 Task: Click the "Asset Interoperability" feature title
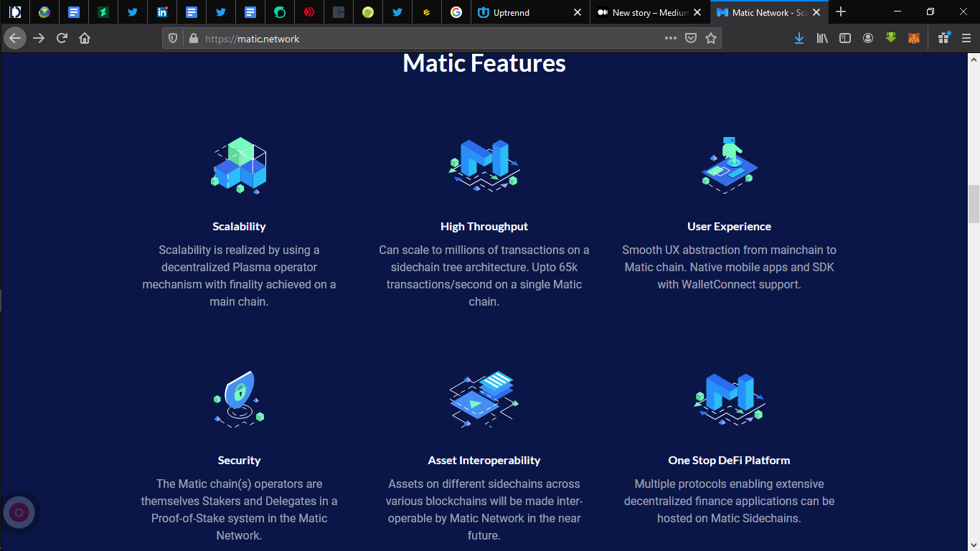click(484, 461)
